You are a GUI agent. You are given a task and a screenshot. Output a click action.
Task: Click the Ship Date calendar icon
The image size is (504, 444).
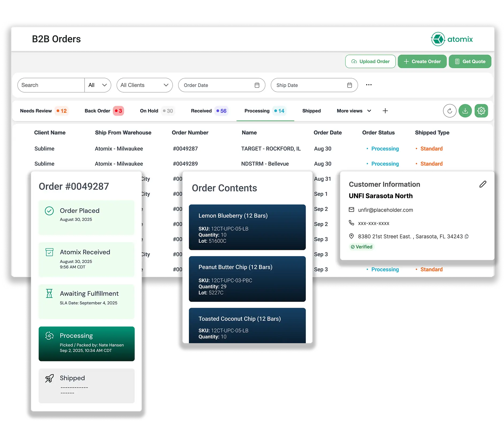click(x=349, y=85)
